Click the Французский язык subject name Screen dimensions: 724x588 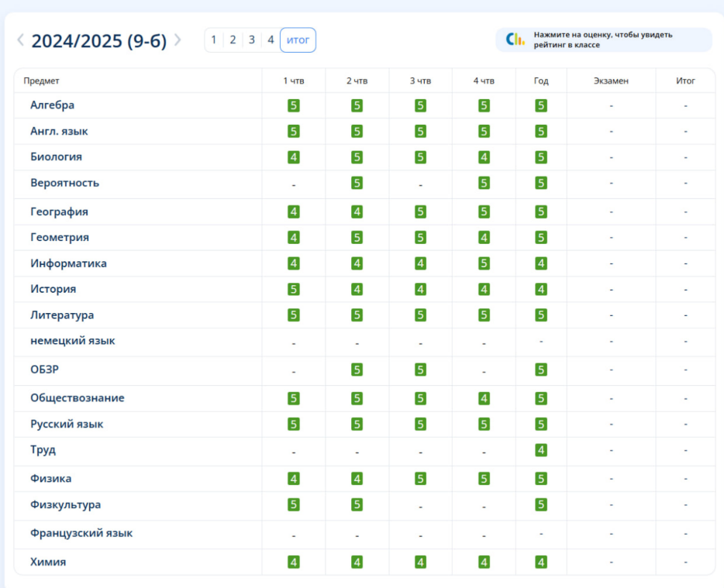81,533
